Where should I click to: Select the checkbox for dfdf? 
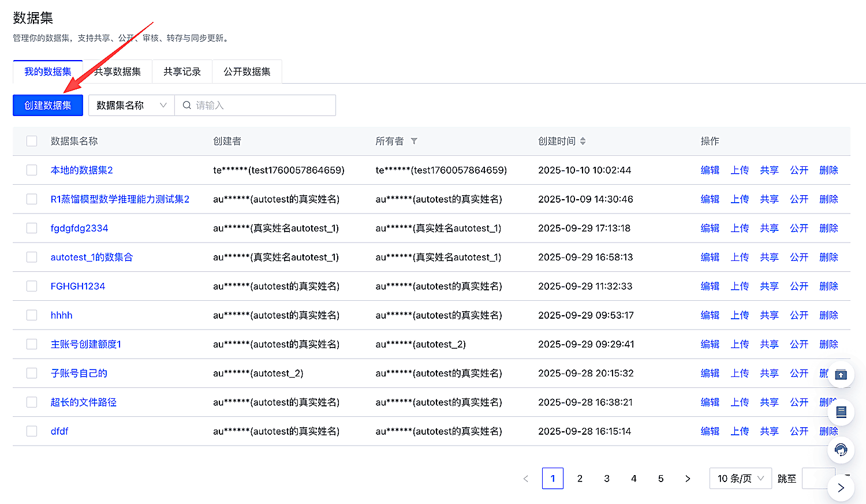32,431
